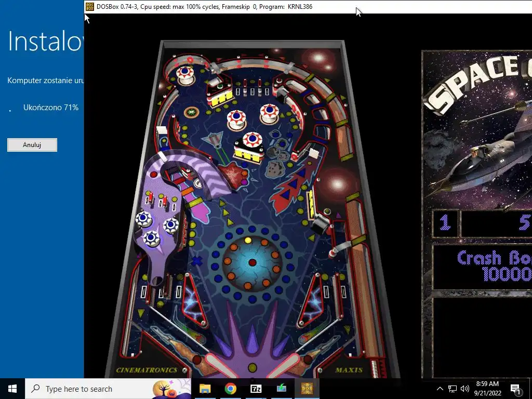The width and height of the screenshot is (532, 399).
Task: Click the top-left red bumper
Action: (185, 75)
